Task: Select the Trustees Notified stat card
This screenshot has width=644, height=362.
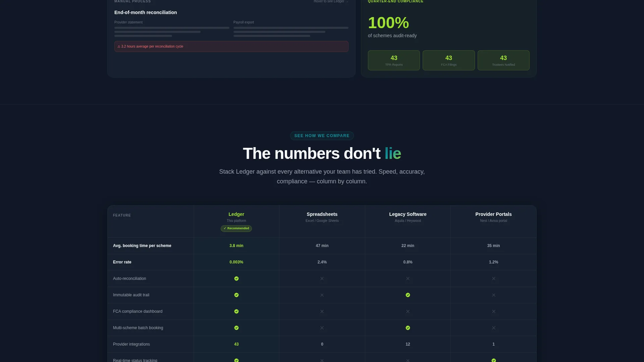Action: [x=503, y=60]
